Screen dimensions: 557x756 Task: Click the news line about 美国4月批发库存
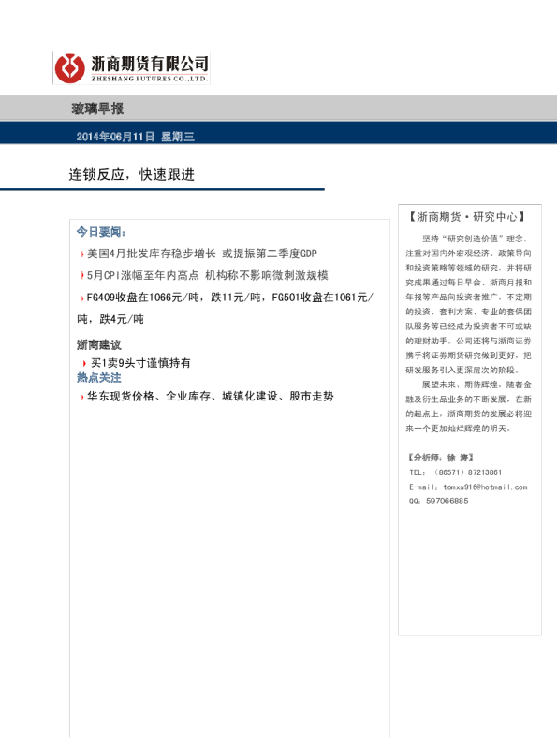click(201, 254)
